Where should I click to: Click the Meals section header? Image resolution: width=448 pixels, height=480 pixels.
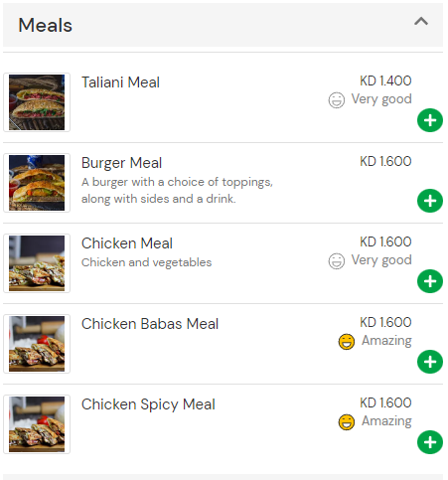pos(223,25)
